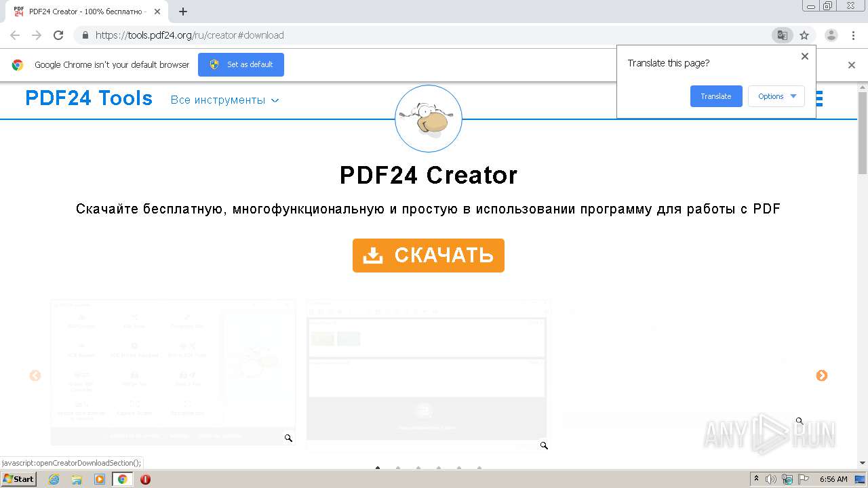Show hidden system tray icons
This screenshot has width=868, height=488.
[x=756, y=479]
